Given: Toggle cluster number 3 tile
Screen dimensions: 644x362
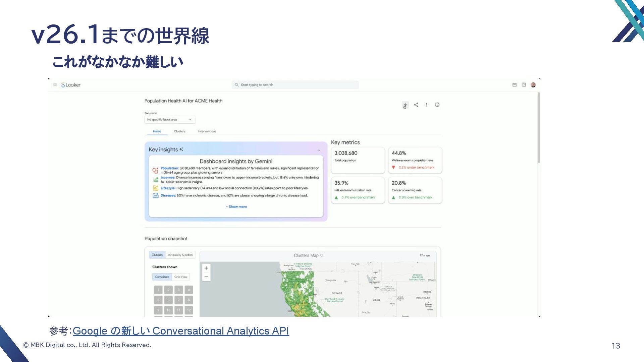Looking at the screenshot, I should pos(178,290).
